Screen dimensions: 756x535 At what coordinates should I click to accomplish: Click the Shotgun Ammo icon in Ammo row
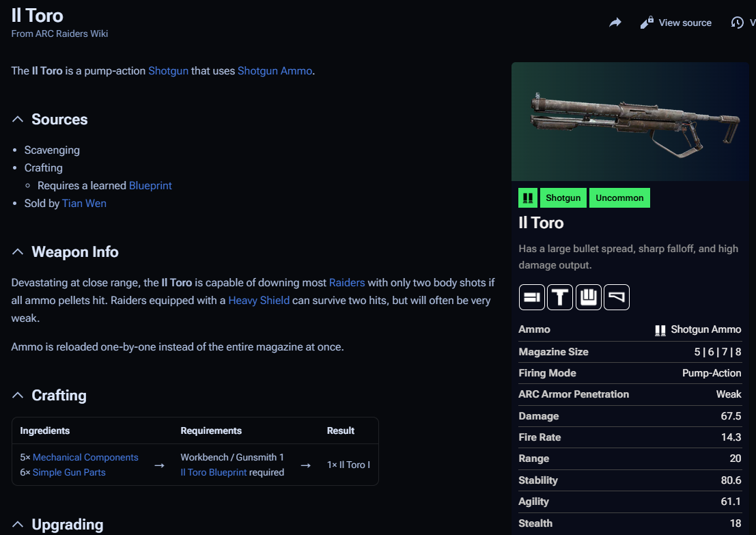[x=660, y=330]
